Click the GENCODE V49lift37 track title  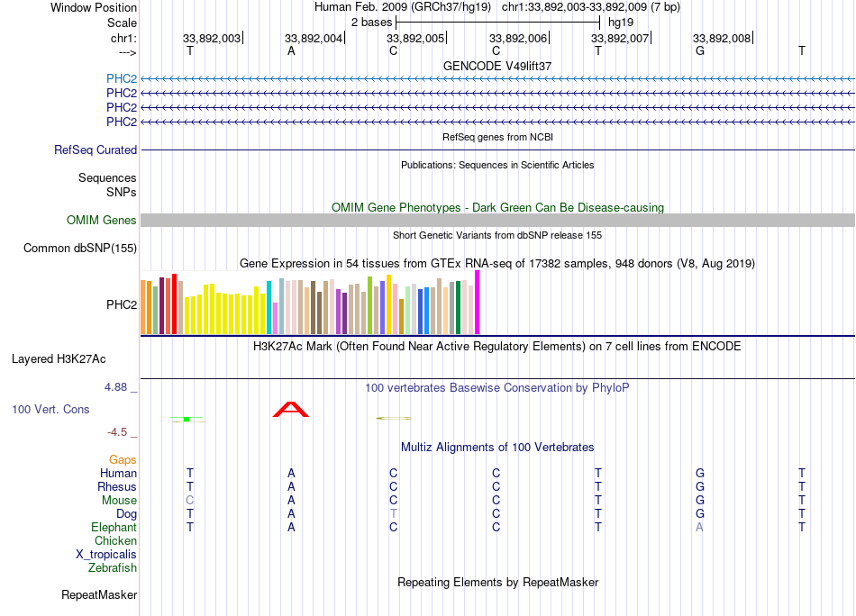pos(497,66)
